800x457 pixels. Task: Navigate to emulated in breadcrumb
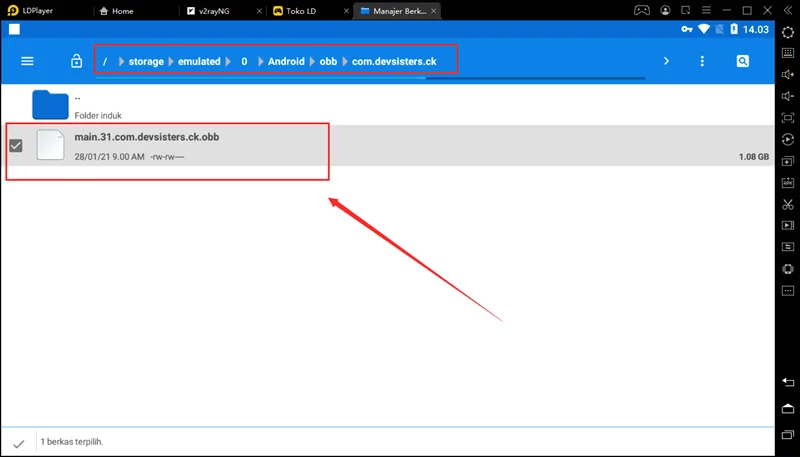point(199,61)
